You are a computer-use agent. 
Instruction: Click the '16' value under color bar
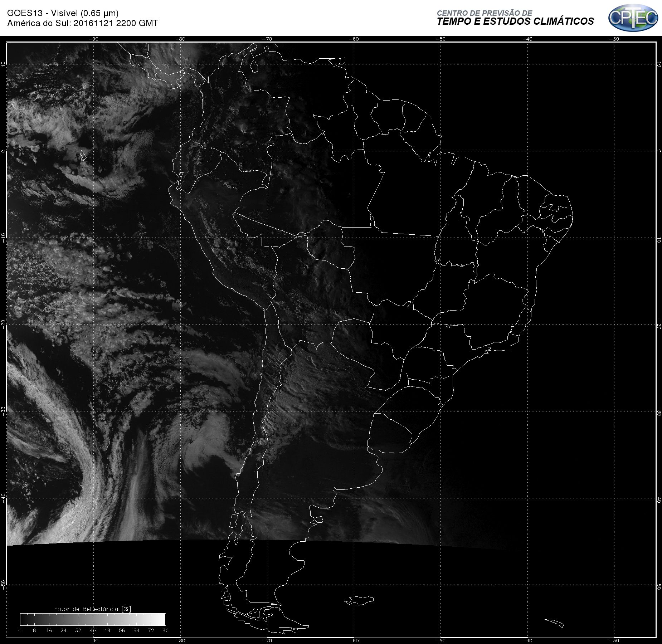coord(49,630)
